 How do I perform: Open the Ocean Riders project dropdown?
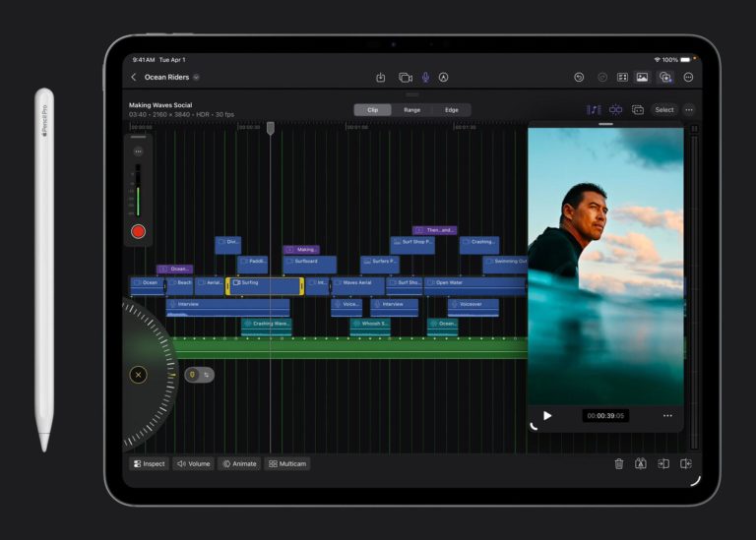(x=196, y=77)
